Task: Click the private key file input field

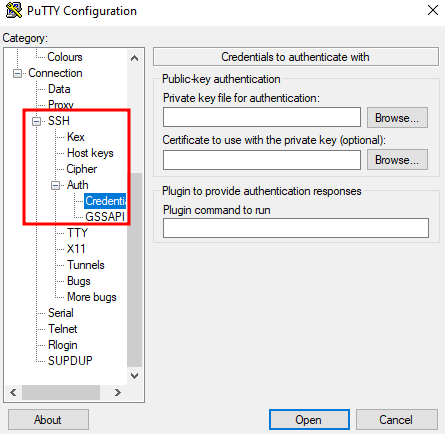Action: point(262,117)
